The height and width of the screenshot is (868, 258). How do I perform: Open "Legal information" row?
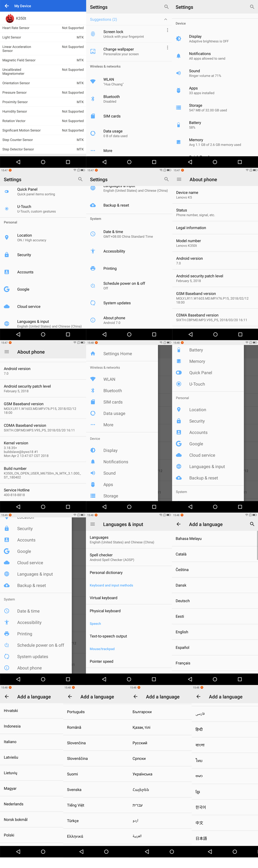click(215, 228)
